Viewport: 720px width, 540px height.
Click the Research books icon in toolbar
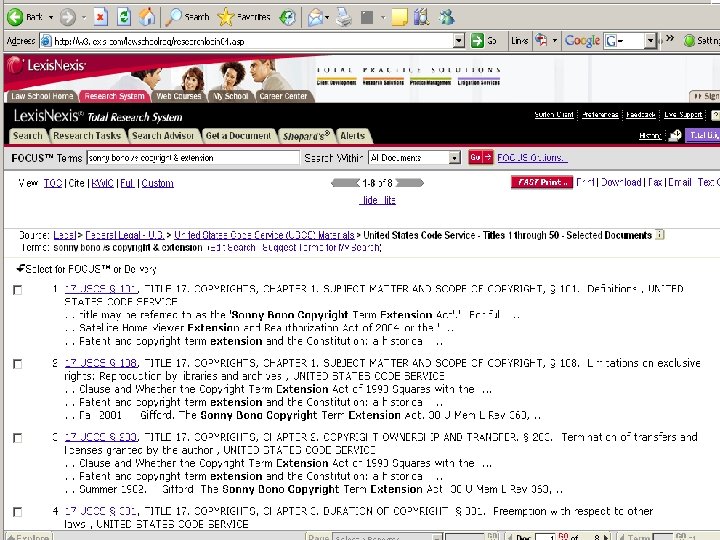point(421,17)
